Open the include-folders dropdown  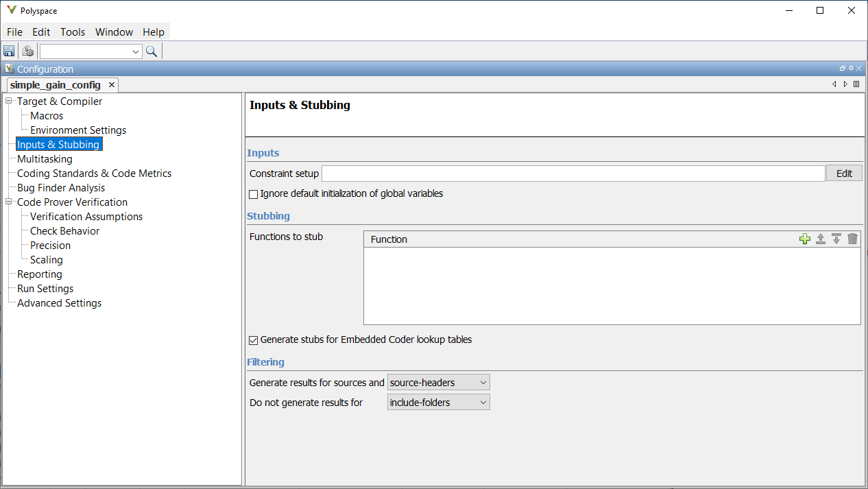click(x=439, y=403)
